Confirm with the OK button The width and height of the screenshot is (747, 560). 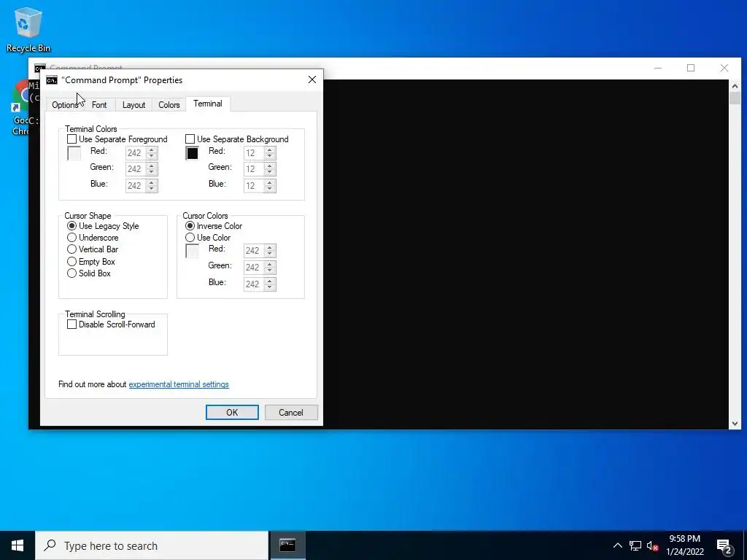tap(232, 413)
